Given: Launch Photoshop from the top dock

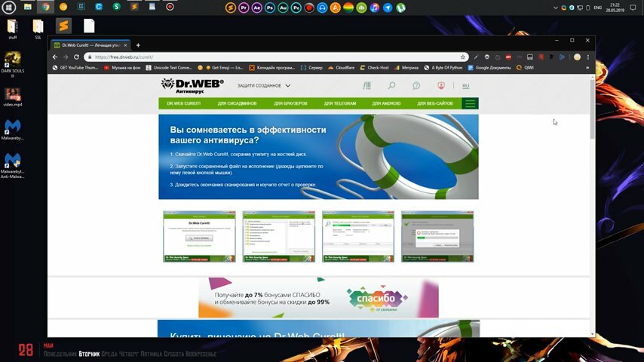Looking at the screenshot, I should point(270,8).
